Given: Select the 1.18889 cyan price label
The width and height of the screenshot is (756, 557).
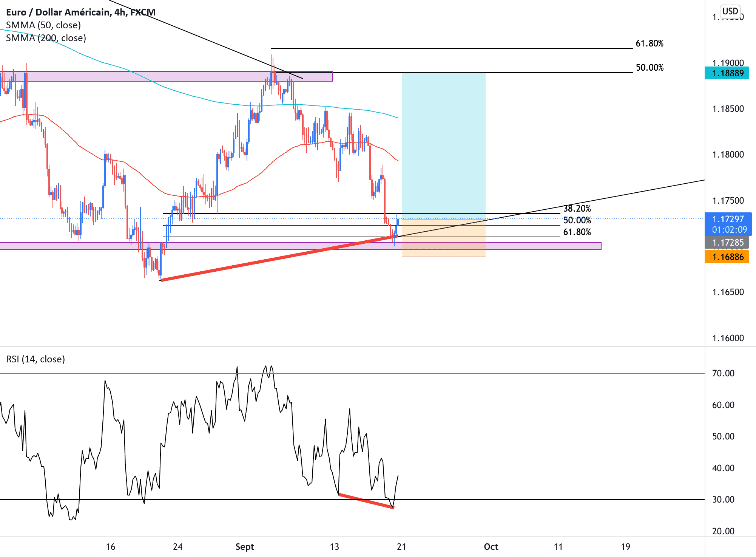Looking at the screenshot, I should click(727, 73).
